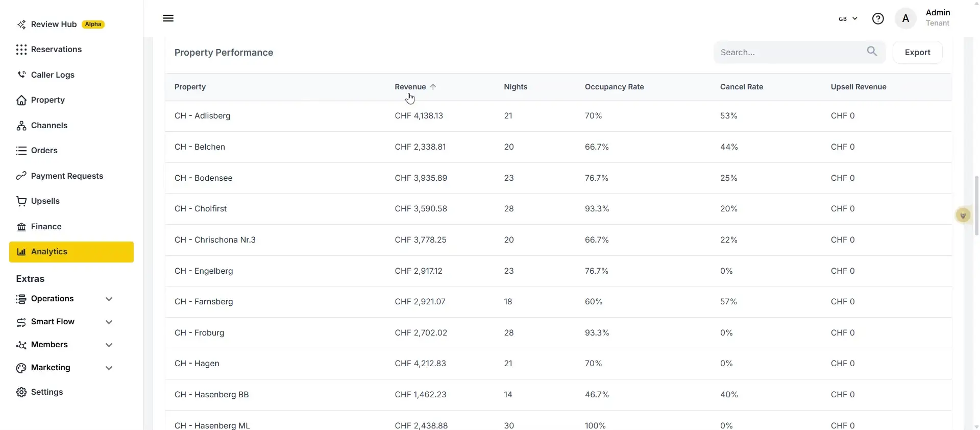Expand the Members submenu chevron
Image resolution: width=980 pixels, height=430 pixels.
109,345
